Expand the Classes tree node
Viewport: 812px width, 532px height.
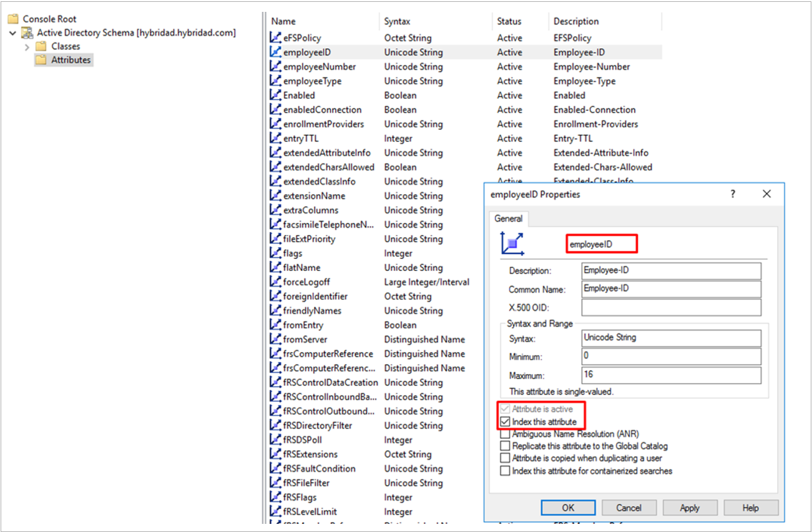coord(28,46)
